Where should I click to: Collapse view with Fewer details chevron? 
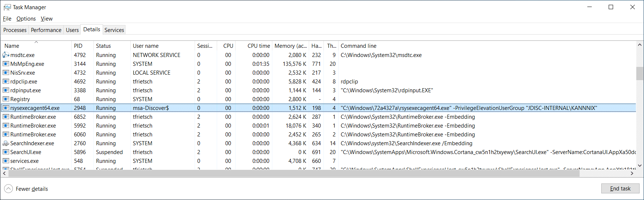coord(8,189)
